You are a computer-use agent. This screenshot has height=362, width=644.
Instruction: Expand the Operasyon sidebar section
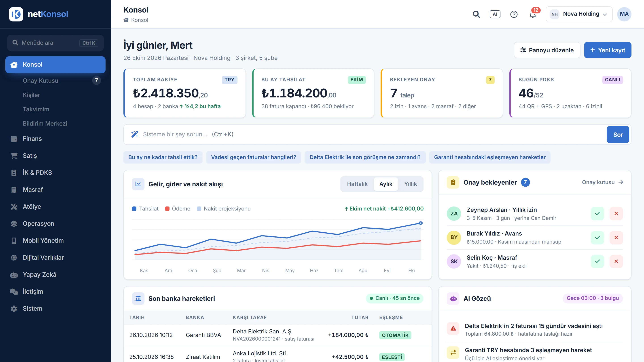point(55,224)
